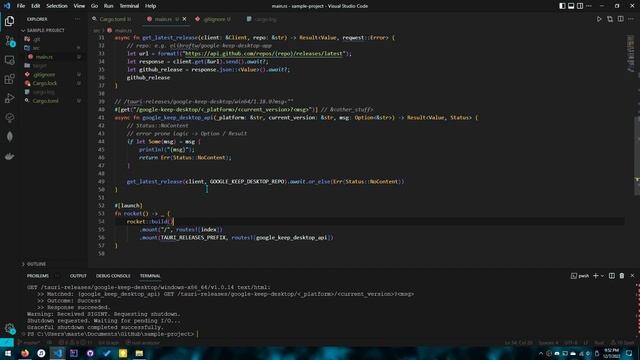Open the File menu
The width and height of the screenshot is (640, 360).
[21, 6]
